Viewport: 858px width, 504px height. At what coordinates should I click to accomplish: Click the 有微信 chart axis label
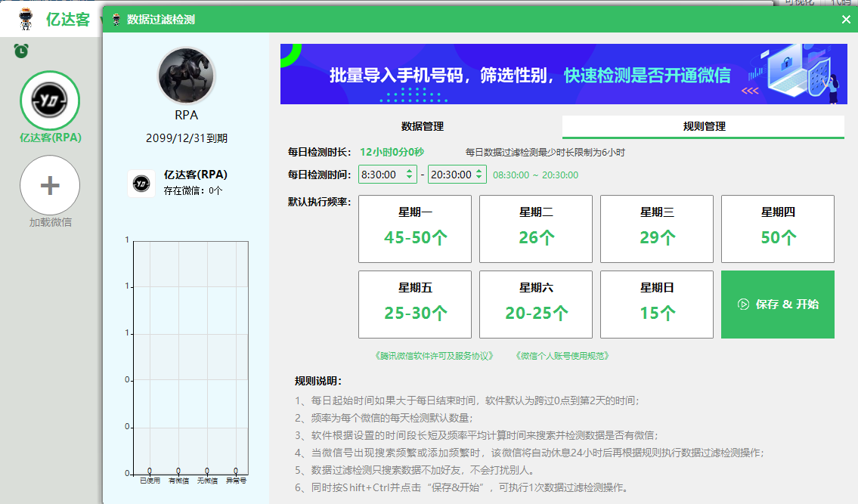178,481
